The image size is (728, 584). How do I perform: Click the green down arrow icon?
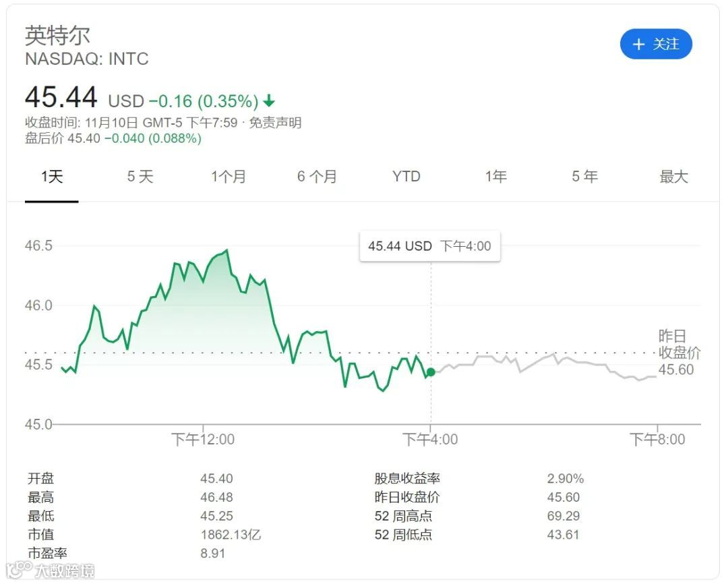pos(269,102)
